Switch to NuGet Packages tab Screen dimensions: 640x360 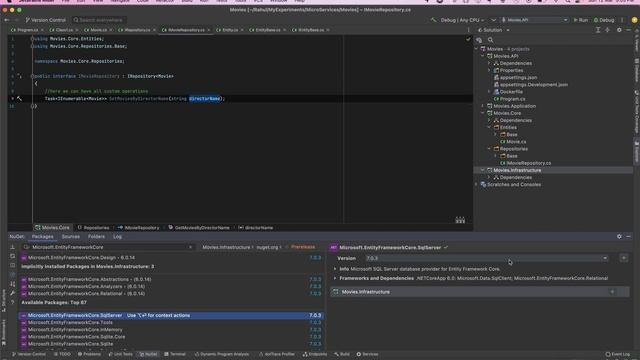pos(42,237)
